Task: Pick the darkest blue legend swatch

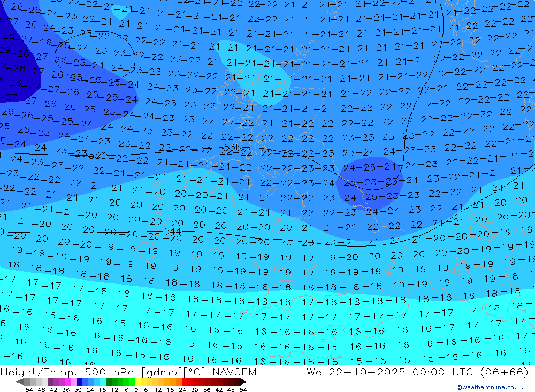Action: pos(79,381)
